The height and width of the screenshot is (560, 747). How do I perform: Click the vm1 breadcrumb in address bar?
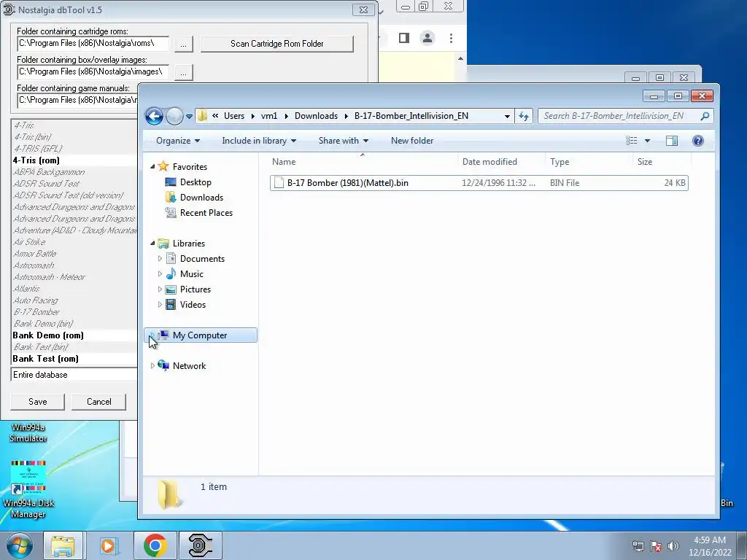pos(268,116)
